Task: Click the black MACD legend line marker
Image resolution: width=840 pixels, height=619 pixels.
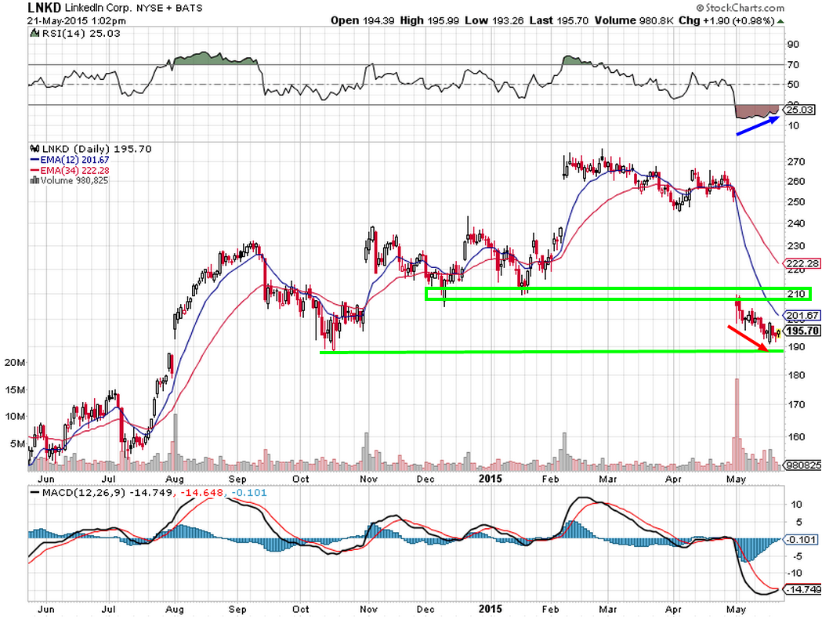Action: coord(34,493)
